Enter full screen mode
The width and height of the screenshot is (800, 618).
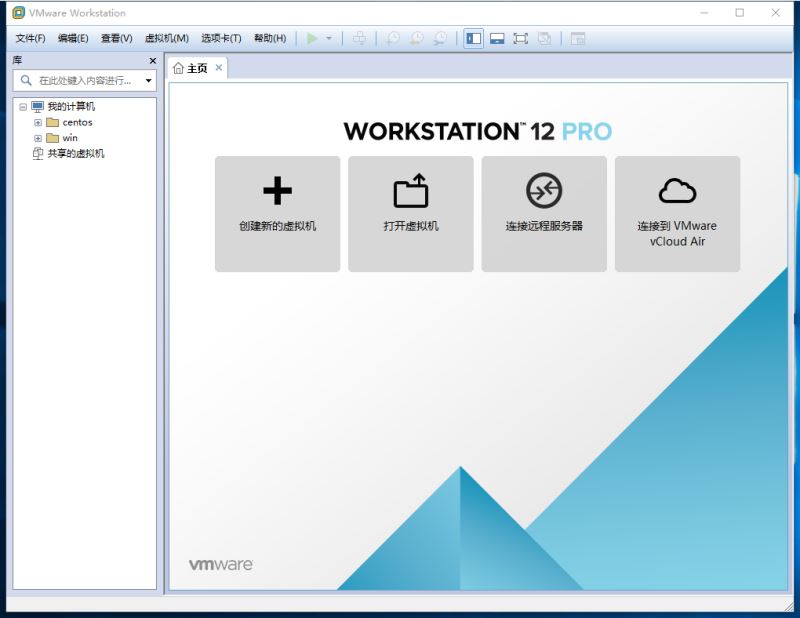[521, 38]
